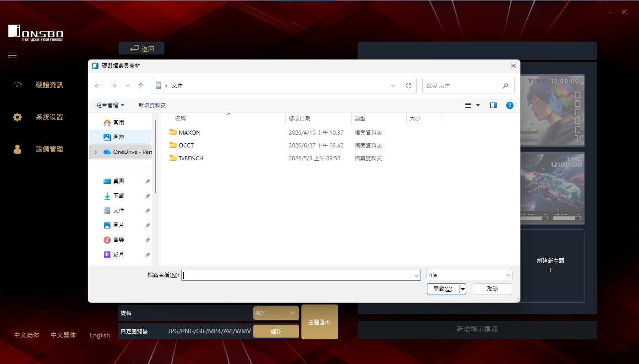Toggle the preview pane icon
This screenshot has height=364, width=639.
click(x=493, y=105)
